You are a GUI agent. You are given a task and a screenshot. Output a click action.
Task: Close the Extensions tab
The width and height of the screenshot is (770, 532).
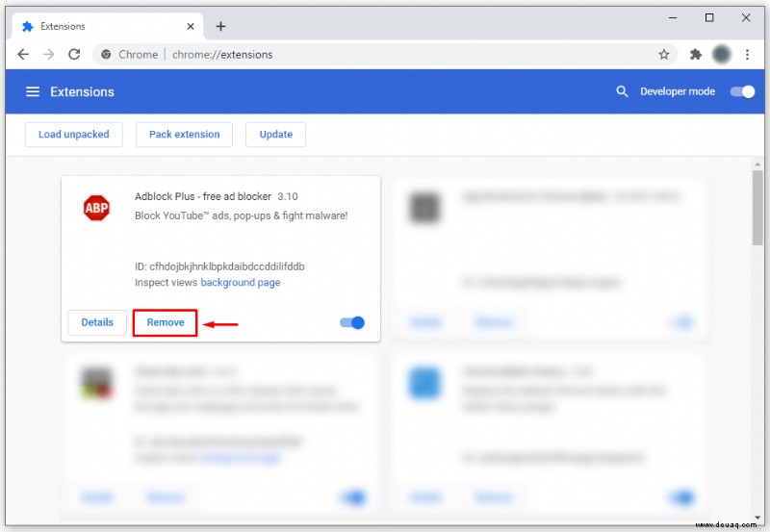click(191, 26)
